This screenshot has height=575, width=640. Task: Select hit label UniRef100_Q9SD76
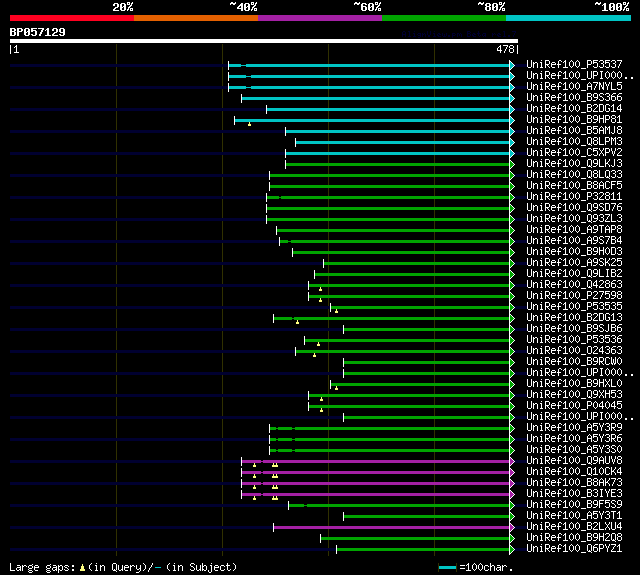[574, 208]
